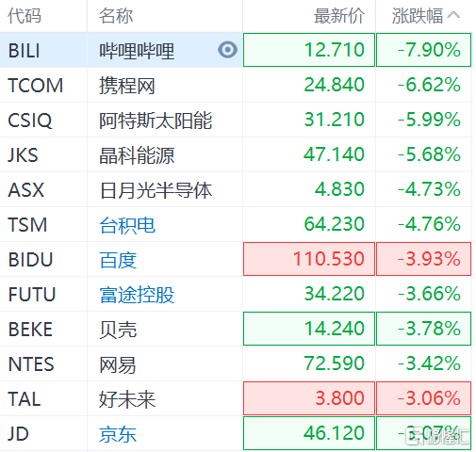Select the BILI stock row
The height and width of the screenshot is (452, 476).
(236, 50)
